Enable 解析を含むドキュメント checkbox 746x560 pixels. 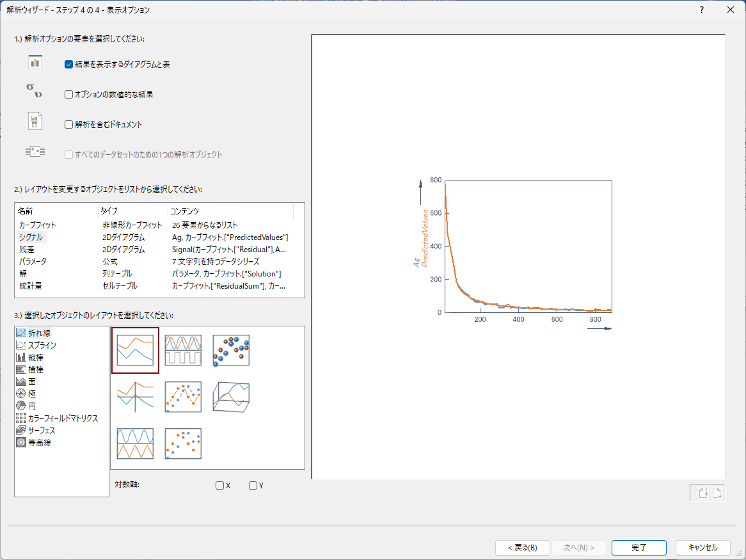(x=69, y=125)
